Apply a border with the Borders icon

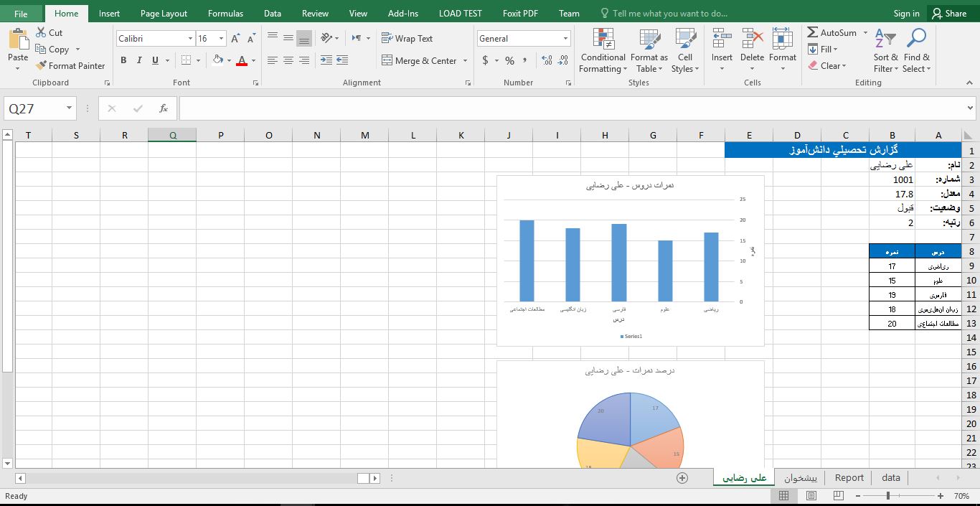187,60
